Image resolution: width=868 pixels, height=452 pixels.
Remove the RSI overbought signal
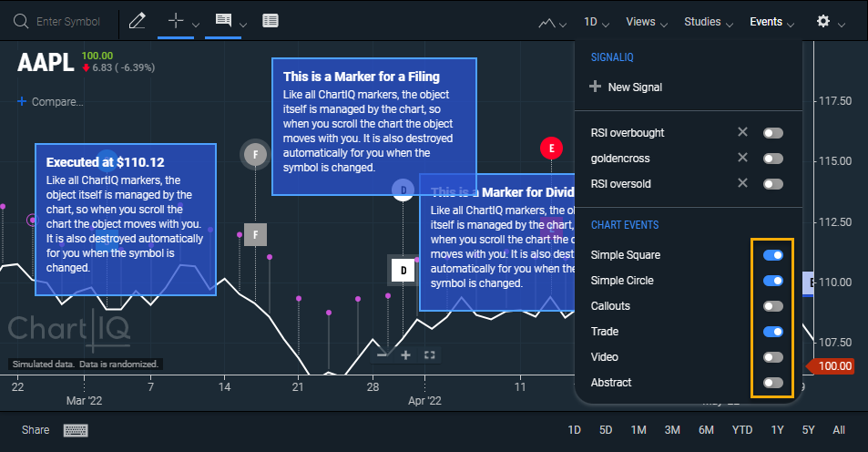click(742, 132)
